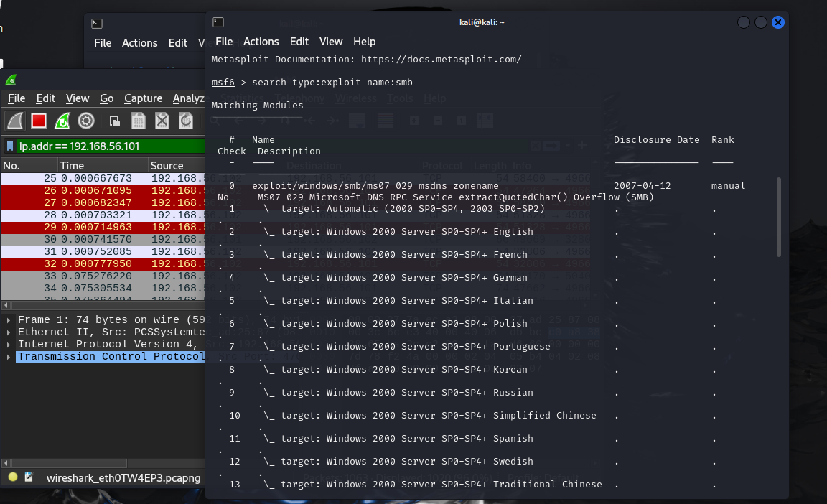Maximize the front terminal window
The width and height of the screenshot is (827, 504).
[x=760, y=22]
